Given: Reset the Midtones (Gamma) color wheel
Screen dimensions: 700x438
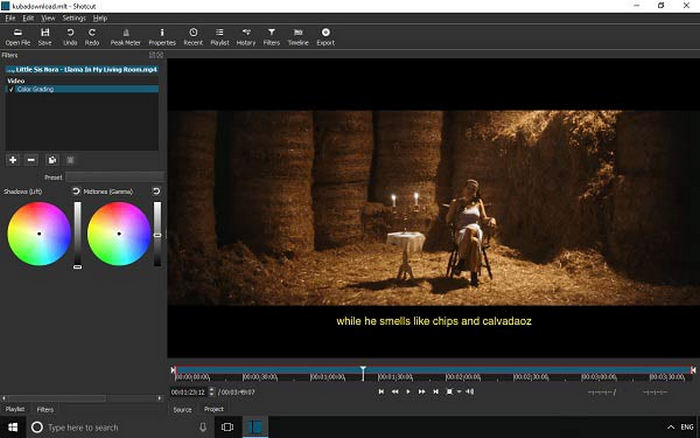Looking at the screenshot, I should (156, 191).
